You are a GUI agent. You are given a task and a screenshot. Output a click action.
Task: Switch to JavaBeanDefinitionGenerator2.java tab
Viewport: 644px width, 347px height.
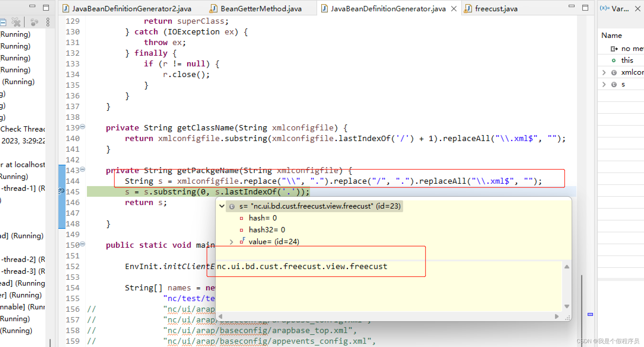[131, 9]
